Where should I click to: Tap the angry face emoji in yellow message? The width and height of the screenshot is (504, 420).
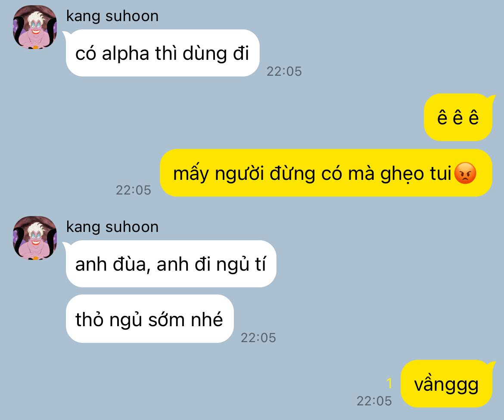(465, 173)
